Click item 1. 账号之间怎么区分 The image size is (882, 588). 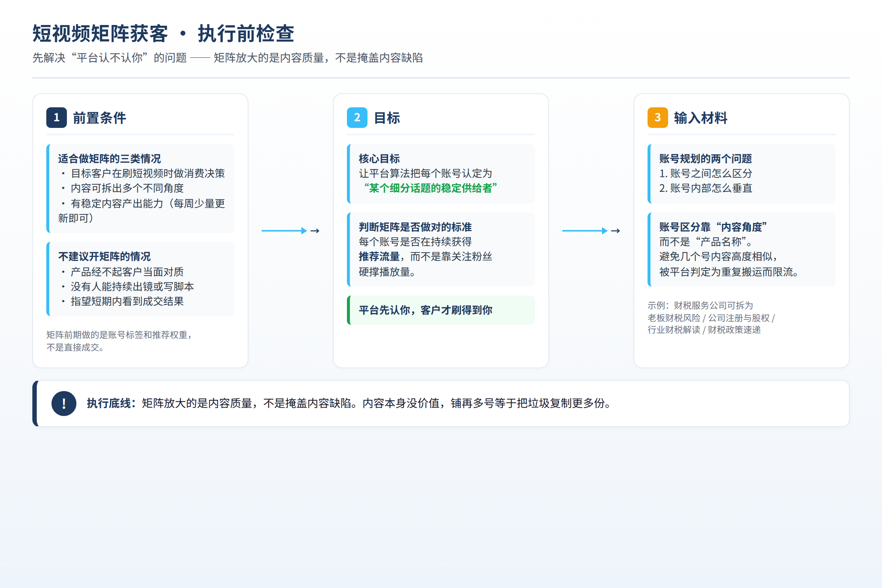(706, 173)
